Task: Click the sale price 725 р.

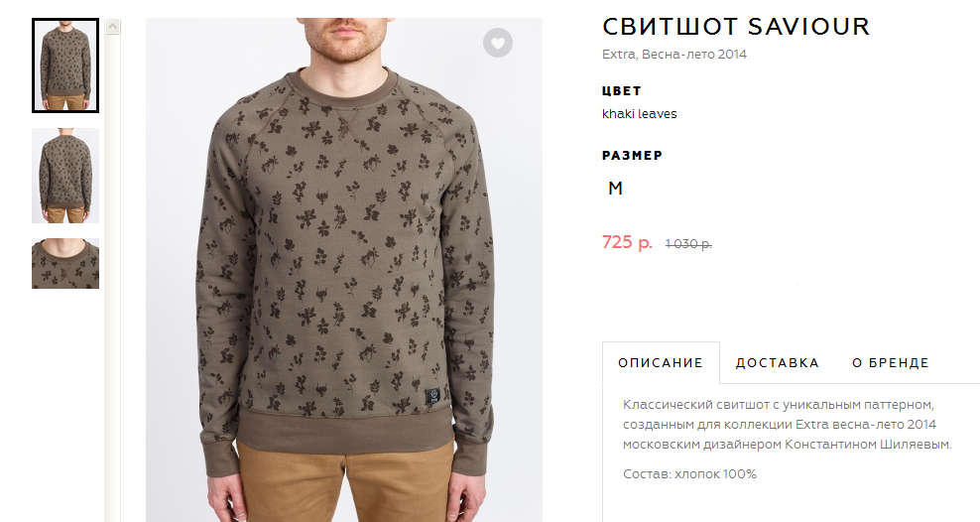Action: coord(627,242)
